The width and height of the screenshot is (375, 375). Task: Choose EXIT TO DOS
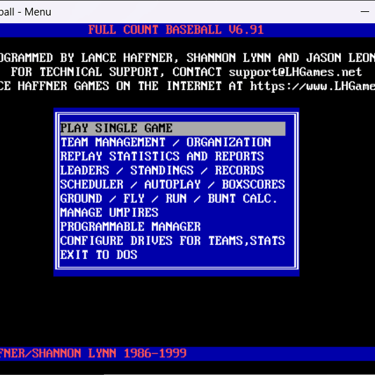[x=99, y=255]
